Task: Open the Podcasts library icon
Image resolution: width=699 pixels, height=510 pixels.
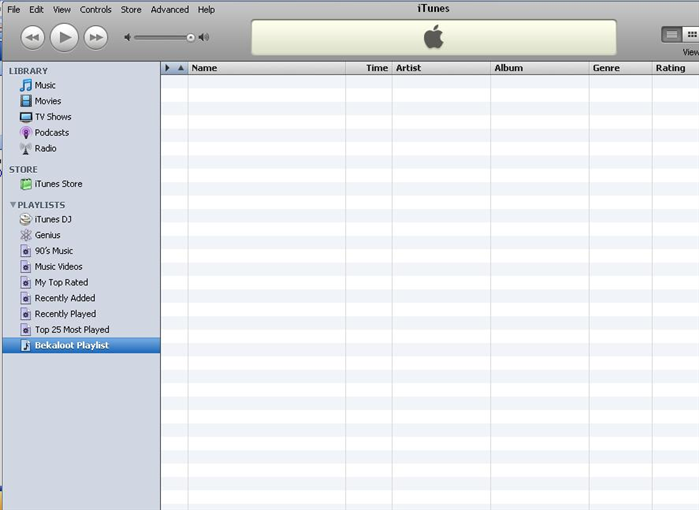Action: [26, 132]
